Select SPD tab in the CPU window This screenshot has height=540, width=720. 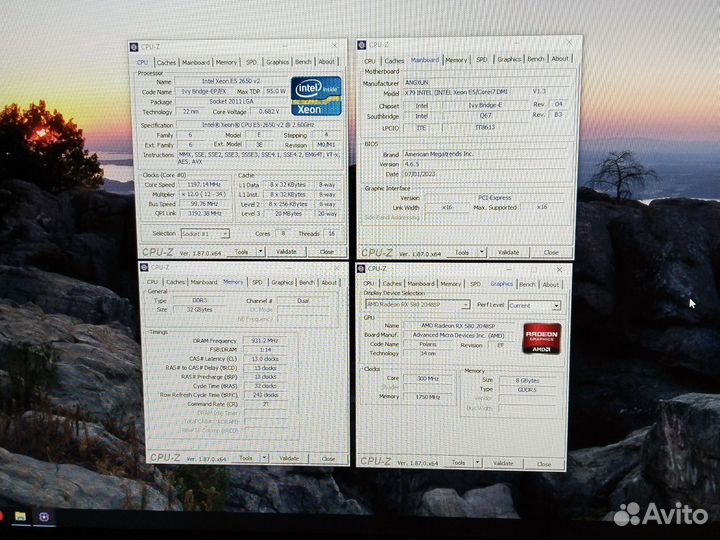point(251,62)
